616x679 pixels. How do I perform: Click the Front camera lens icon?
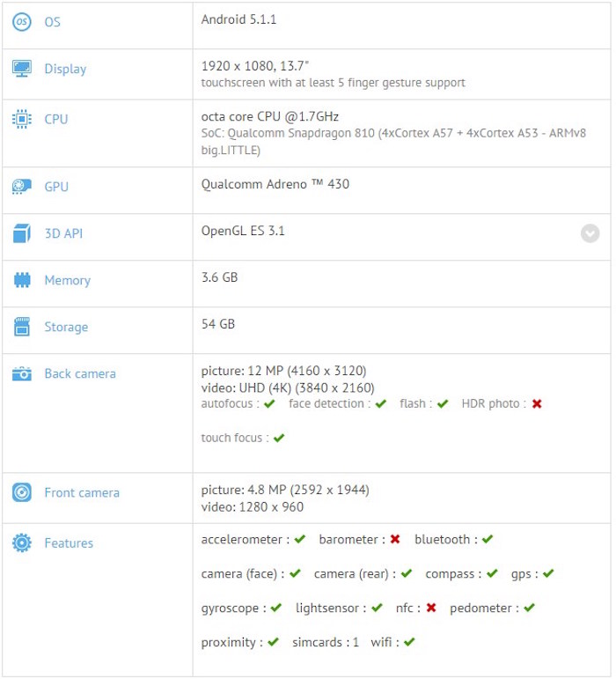[x=22, y=492]
